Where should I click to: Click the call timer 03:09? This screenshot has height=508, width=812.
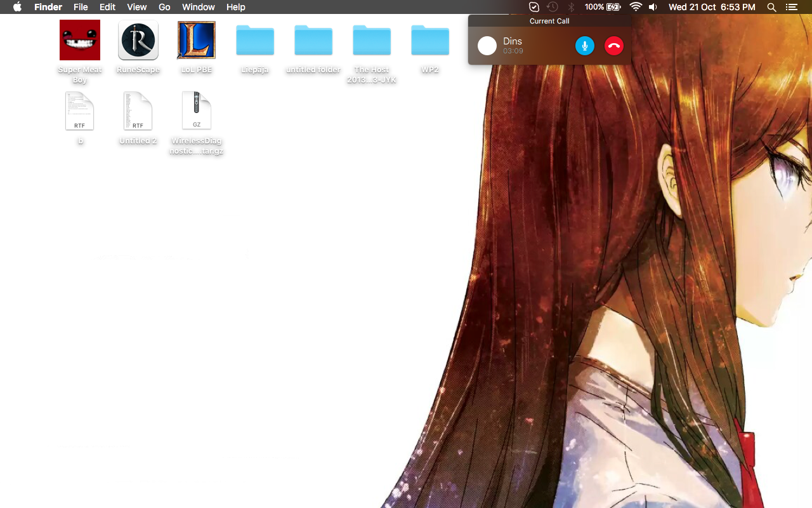click(x=513, y=51)
